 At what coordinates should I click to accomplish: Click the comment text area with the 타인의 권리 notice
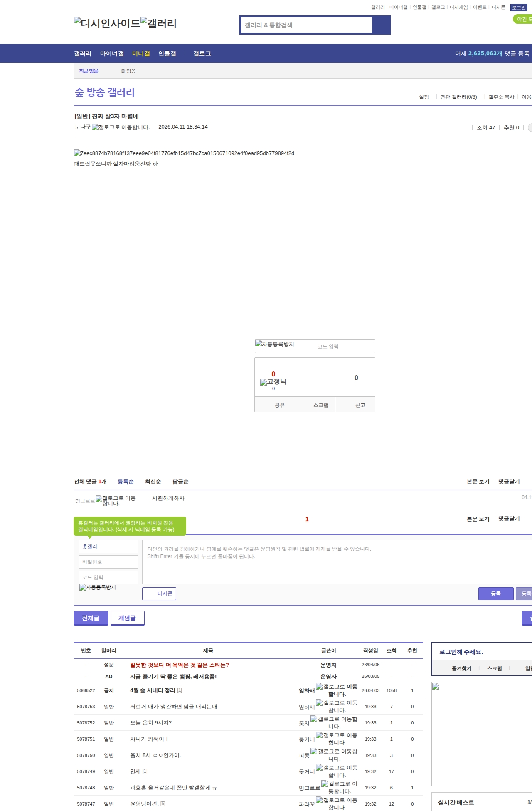337,562
